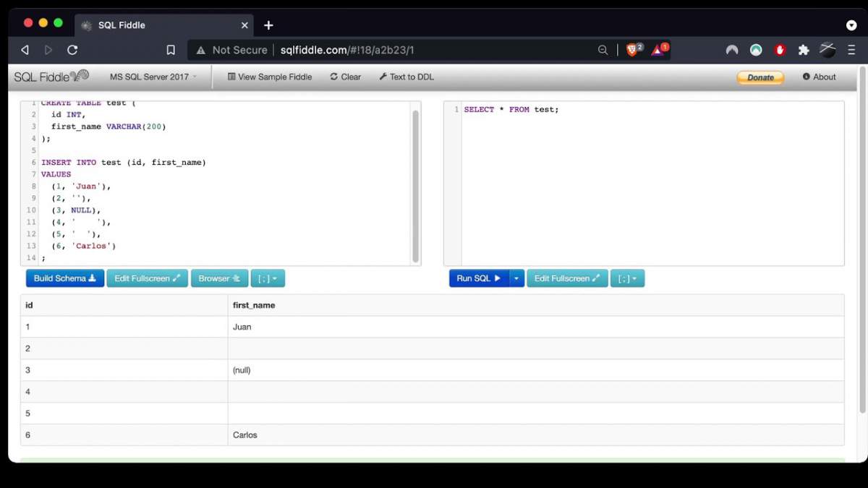Select the SQL Fiddle browser tab
868x488 pixels.
click(163, 25)
